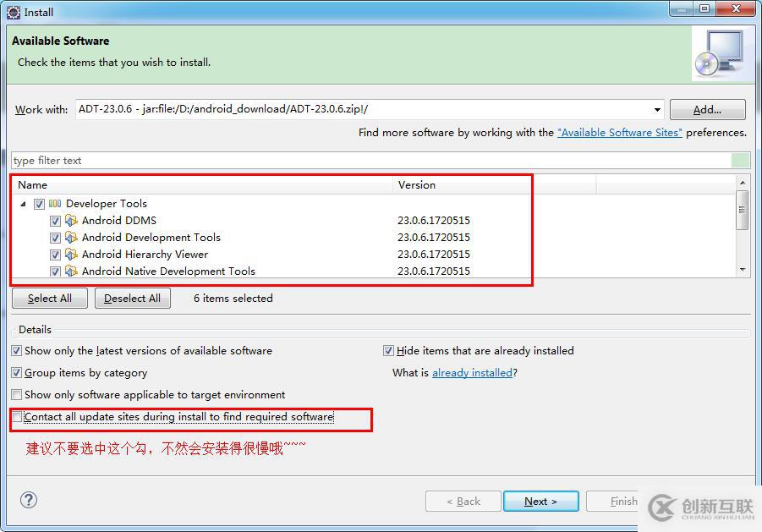Click the Install window title icon
This screenshot has width=762, height=532.
coord(14,12)
